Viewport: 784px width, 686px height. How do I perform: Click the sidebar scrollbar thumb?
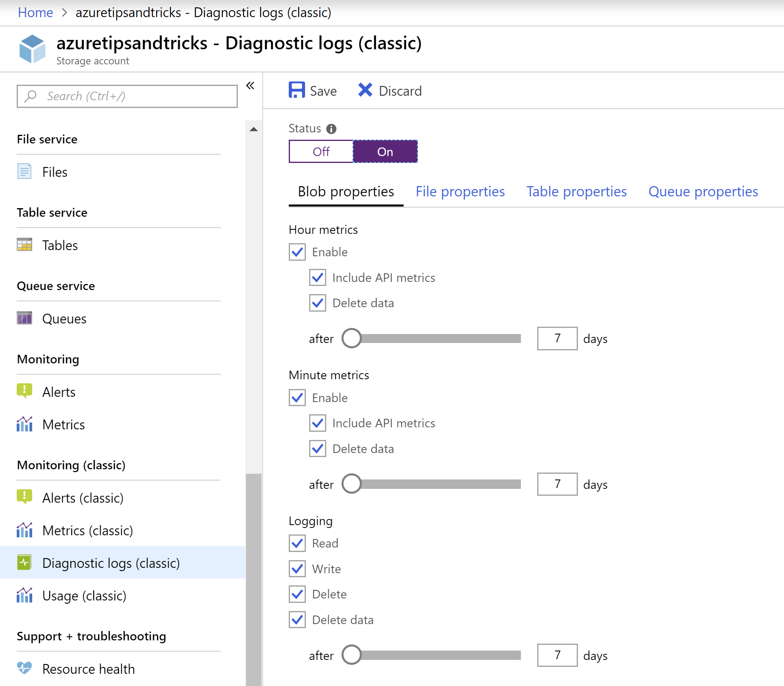(x=254, y=580)
